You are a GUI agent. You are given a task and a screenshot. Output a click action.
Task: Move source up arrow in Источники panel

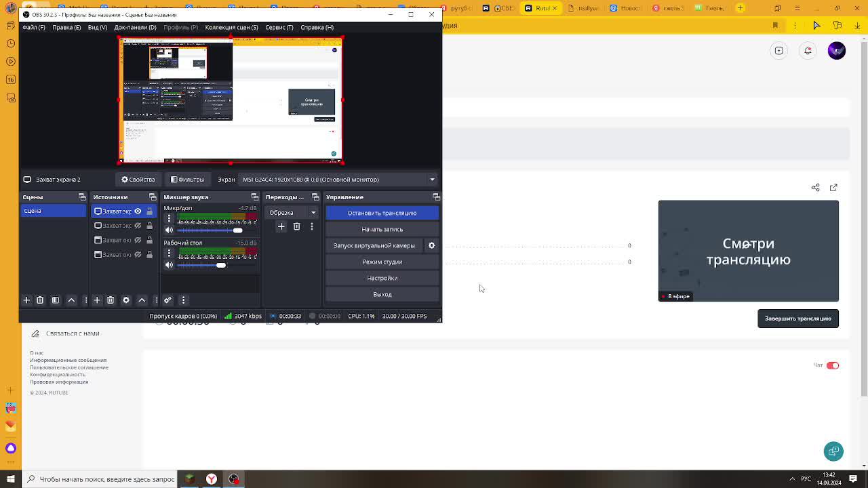click(142, 300)
